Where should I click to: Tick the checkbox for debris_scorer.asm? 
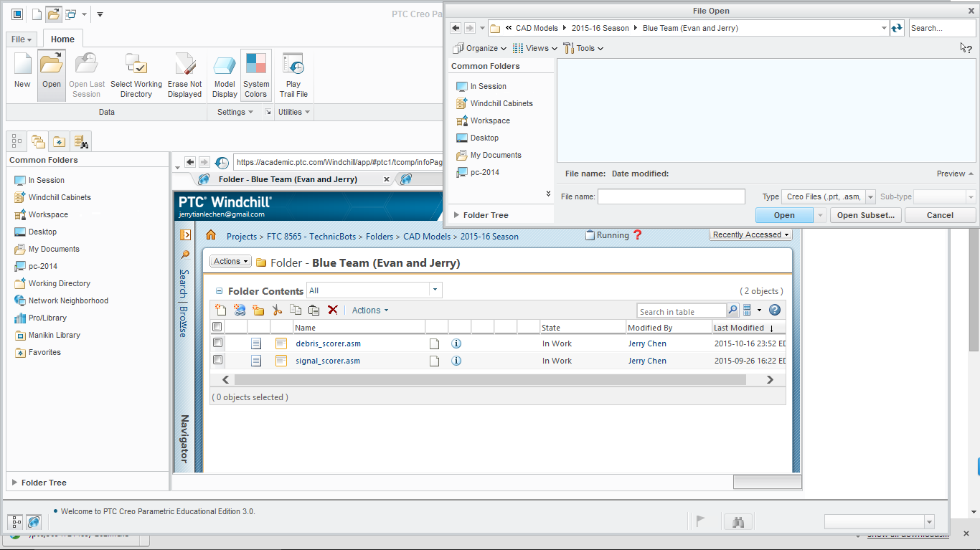coord(217,343)
